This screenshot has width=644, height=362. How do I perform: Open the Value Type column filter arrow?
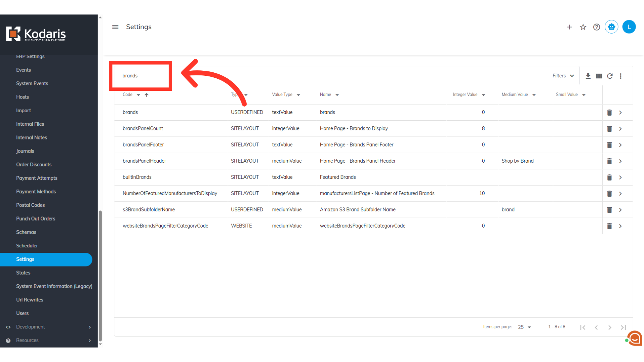(x=298, y=95)
